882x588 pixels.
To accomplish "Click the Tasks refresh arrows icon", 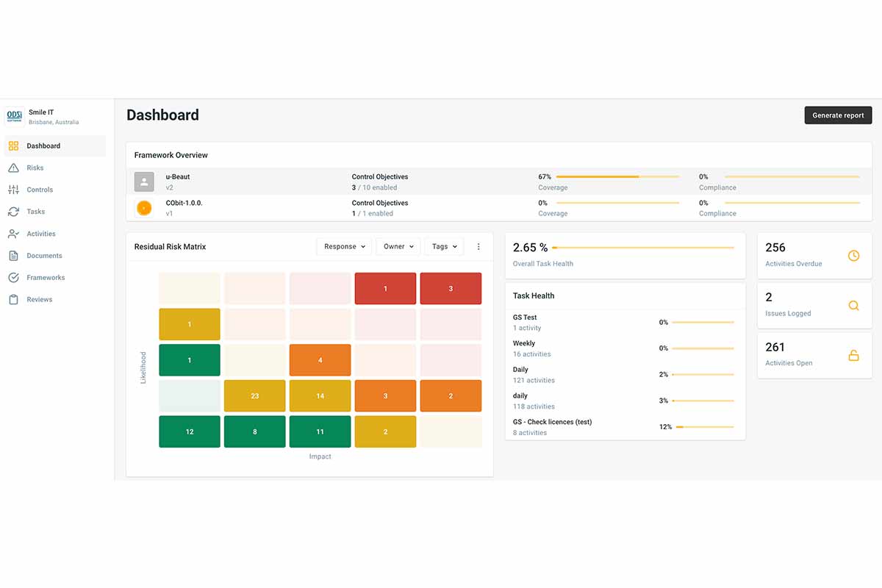I will pos(13,212).
